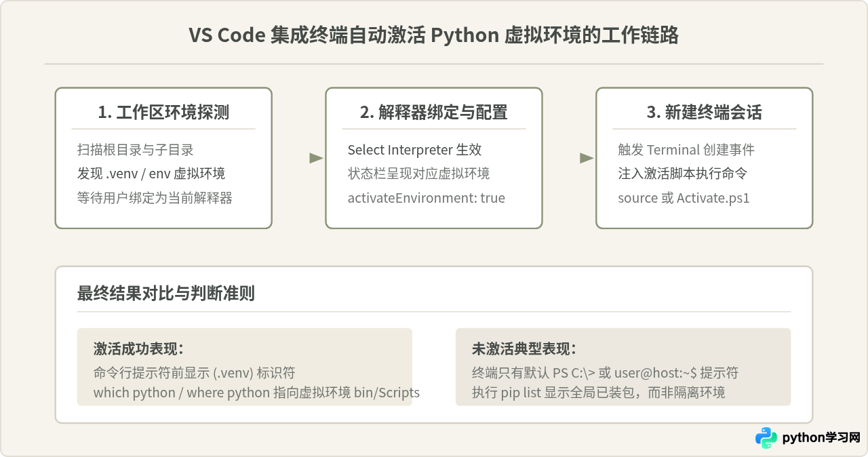Click the line 'Select Interpreter 生效'
This screenshot has width=868, height=457.
(414, 150)
